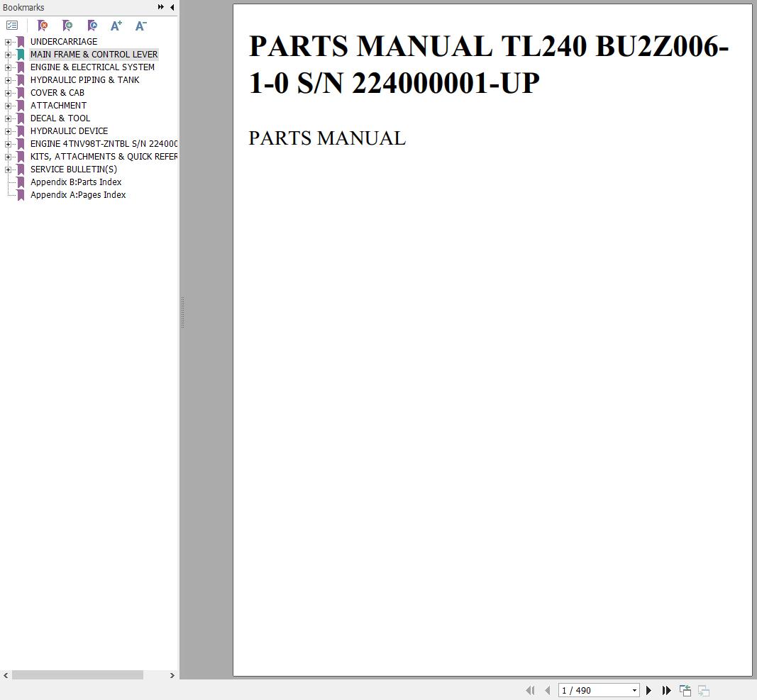Screen dimensions: 757x700
Task: Click the next view icon
Action: tap(704, 690)
